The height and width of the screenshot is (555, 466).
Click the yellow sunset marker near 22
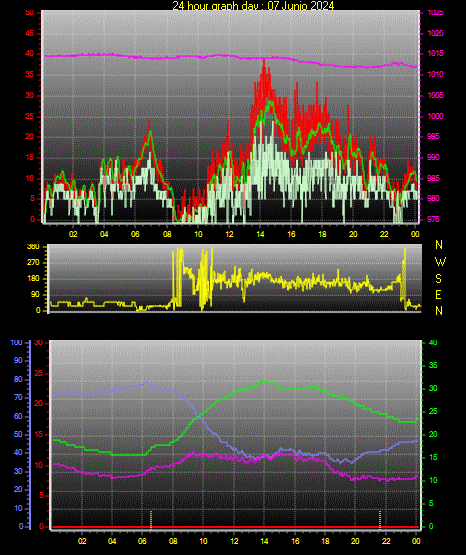(380, 520)
